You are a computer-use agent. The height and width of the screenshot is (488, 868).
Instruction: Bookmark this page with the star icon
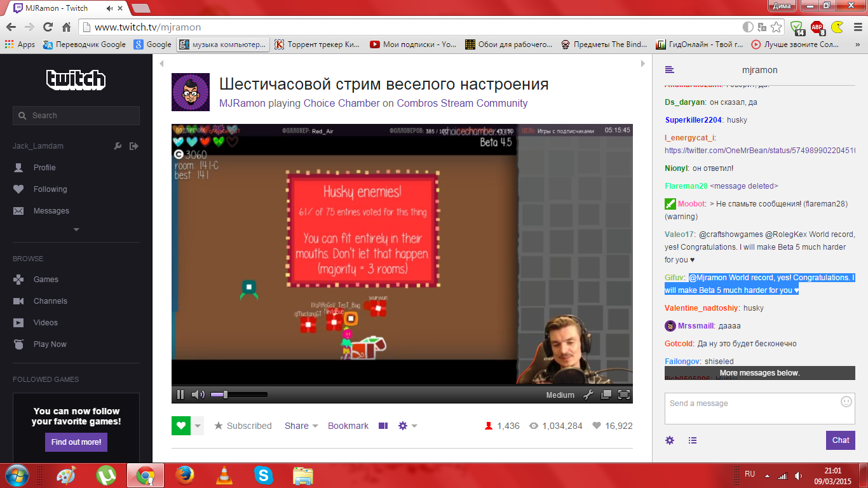(x=776, y=27)
